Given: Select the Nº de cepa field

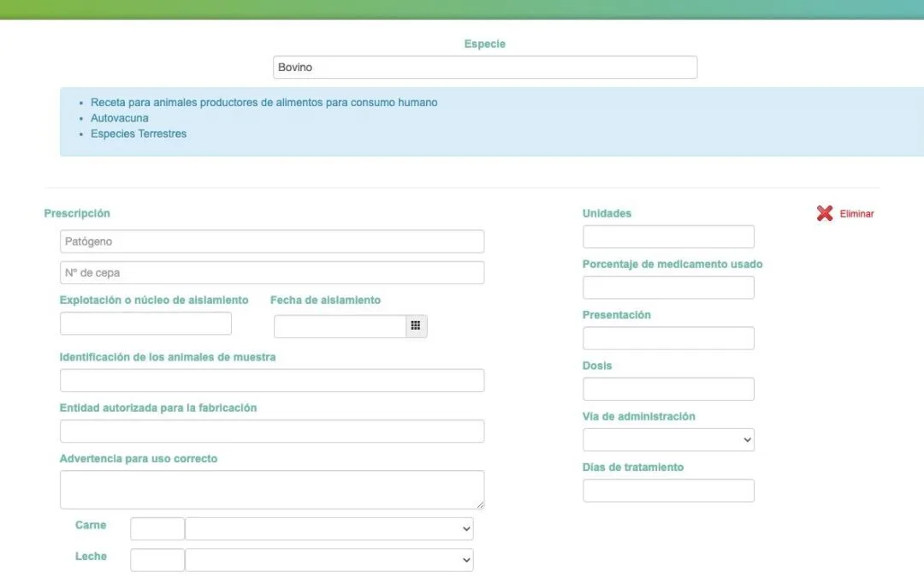Looking at the screenshot, I should click(x=272, y=273).
